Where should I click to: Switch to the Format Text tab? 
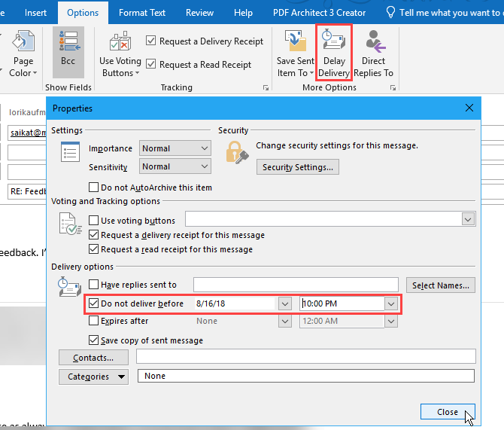tap(142, 13)
